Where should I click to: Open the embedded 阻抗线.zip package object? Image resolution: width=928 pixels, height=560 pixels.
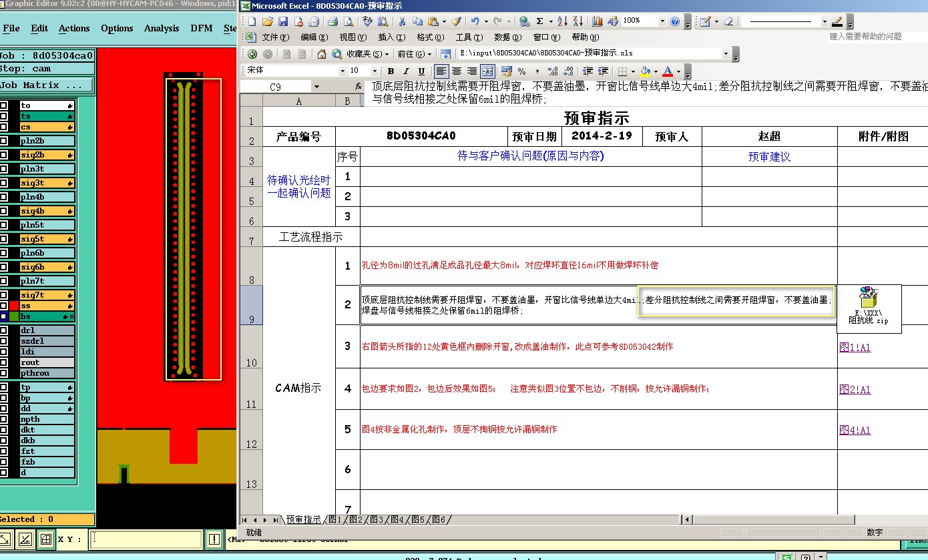[x=869, y=308]
